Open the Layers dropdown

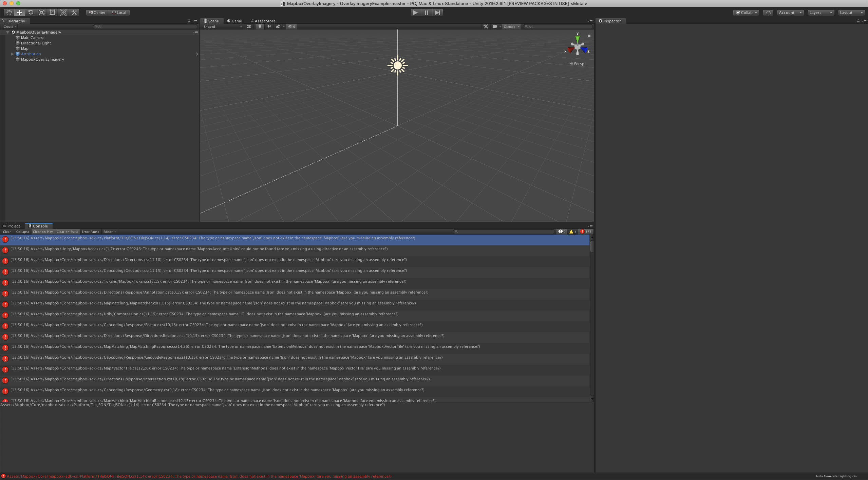[x=820, y=13]
